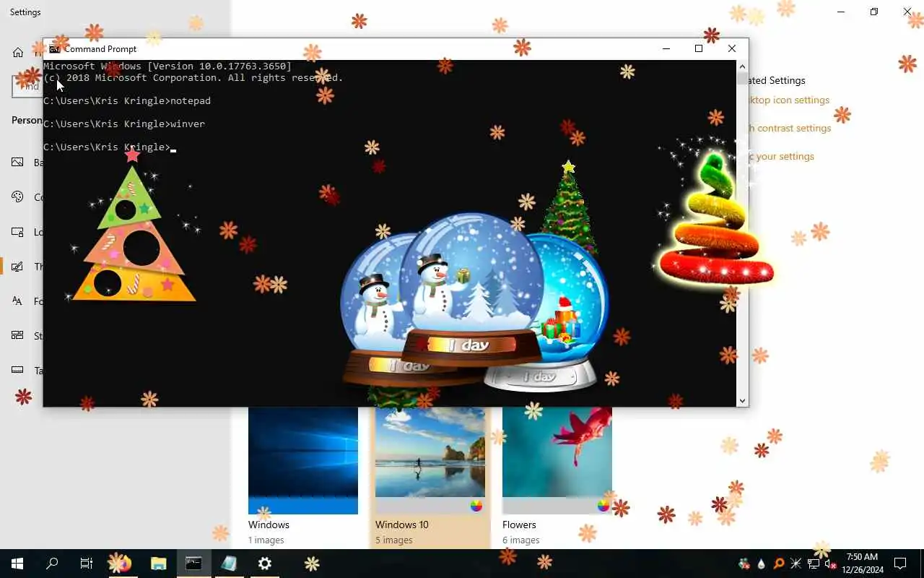Select Lock screen icon in Settings sidebar
This screenshot has height=578, width=924.
pyautogui.click(x=18, y=232)
